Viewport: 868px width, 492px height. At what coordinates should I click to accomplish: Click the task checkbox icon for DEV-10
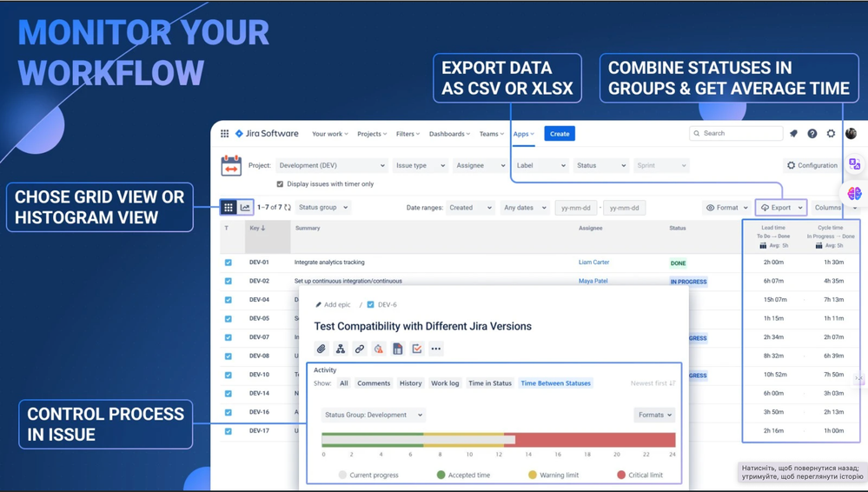point(228,376)
